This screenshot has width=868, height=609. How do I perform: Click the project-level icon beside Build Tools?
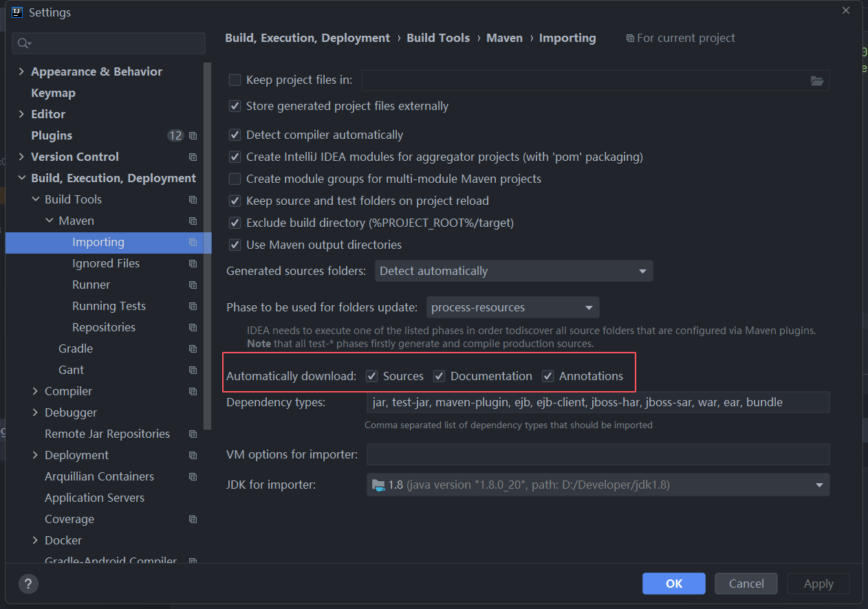pos(193,200)
